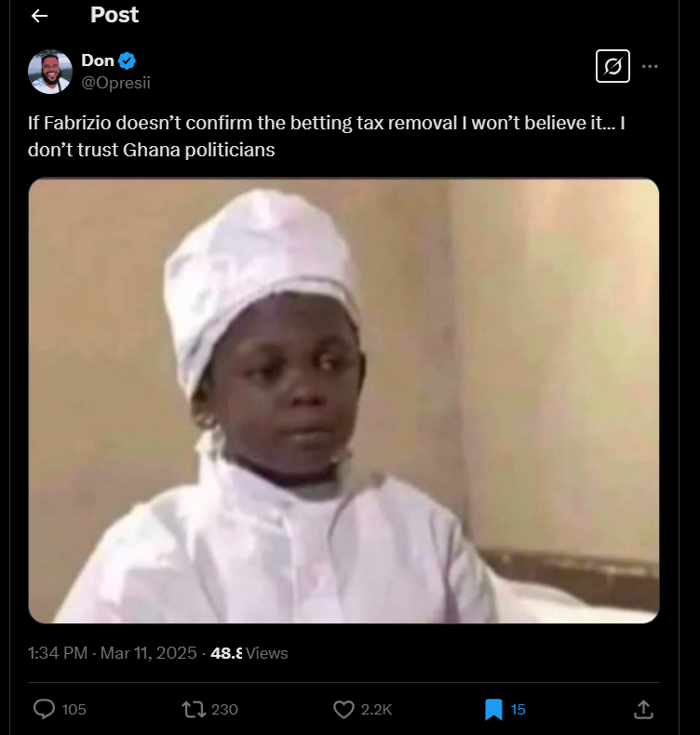Click the 2.2K likes count
Image resolution: width=700 pixels, height=735 pixels.
coord(376,710)
